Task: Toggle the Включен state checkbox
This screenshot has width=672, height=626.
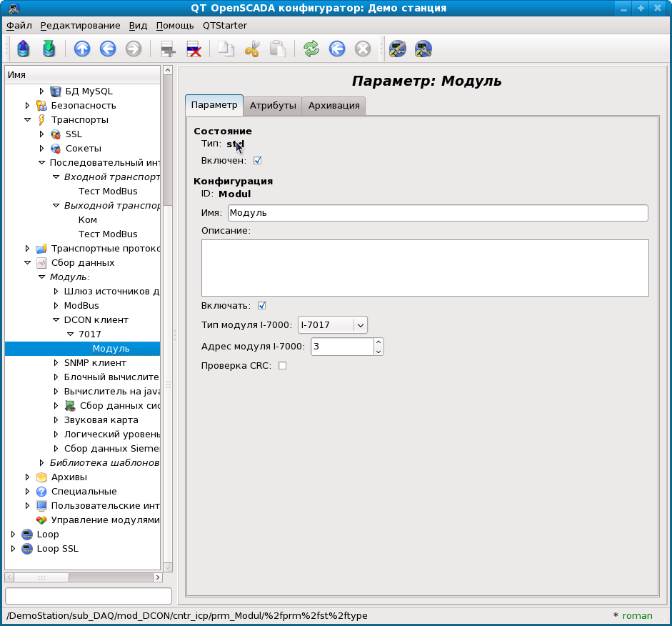Action: coord(257,161)
